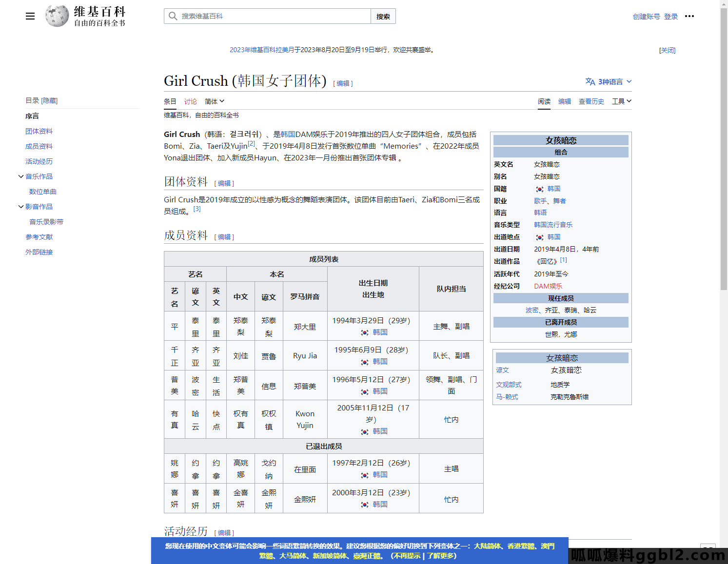Open 文观部式 romanization link

[x=509, y=385]
